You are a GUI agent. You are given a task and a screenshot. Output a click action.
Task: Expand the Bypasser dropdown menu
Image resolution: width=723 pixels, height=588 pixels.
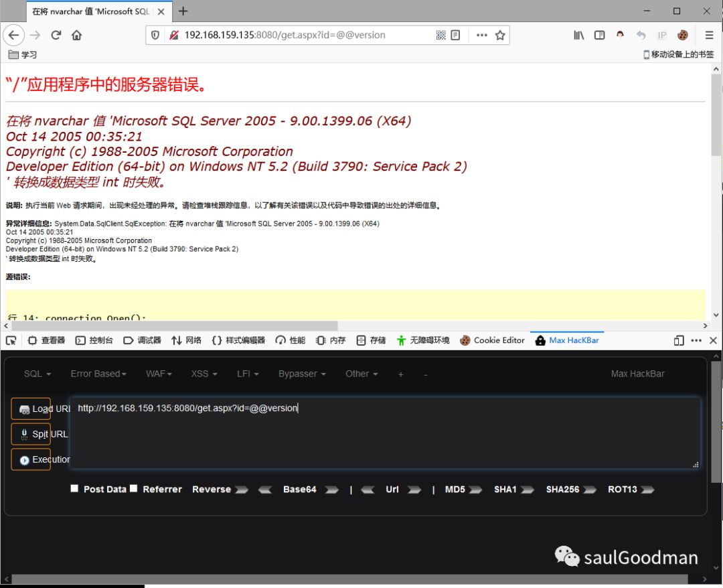click(x=302, y=374)
